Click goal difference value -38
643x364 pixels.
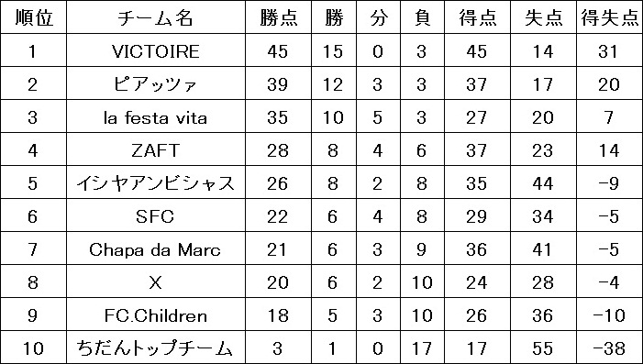tap(609, 347)
